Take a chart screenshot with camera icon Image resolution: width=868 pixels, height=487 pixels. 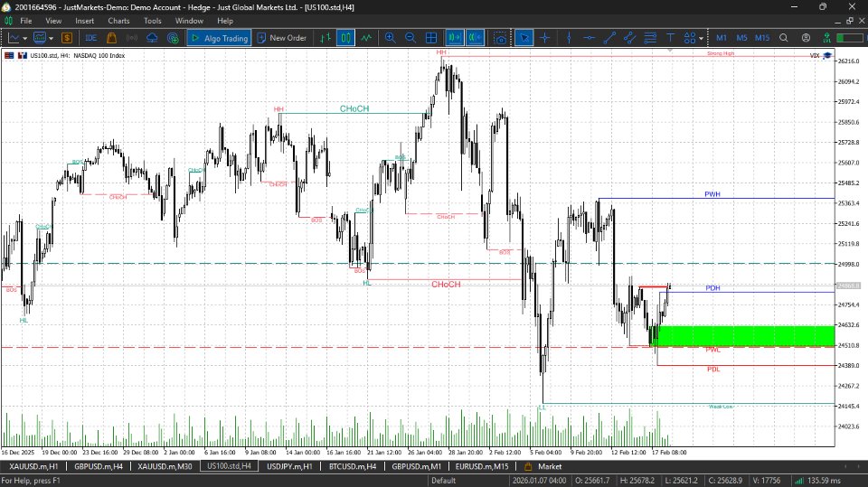pos(500,38)
